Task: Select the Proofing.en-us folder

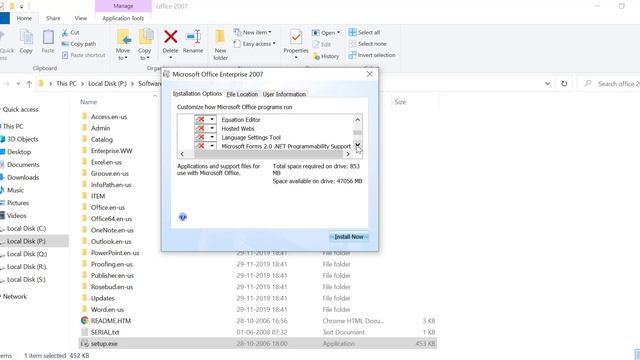Action: click(111, 264)
